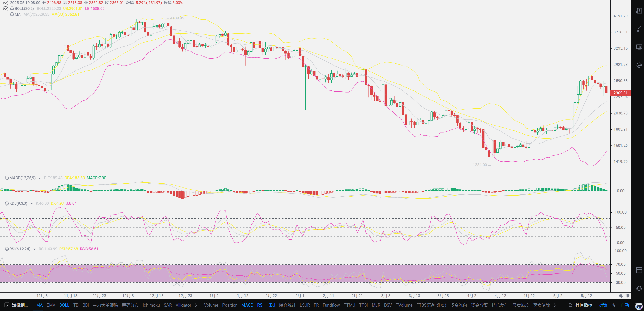Toggle the 主力大单跟踪 indicator
644x311 pixels.
click(x=106, y=305)
